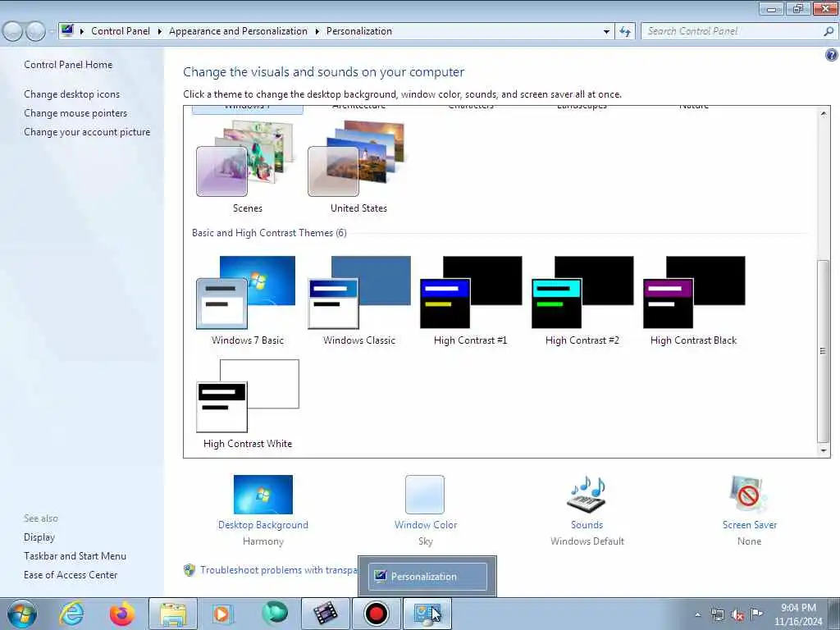Click the network tray icon
The width and height of the screenshot is (840, 630).
pos(717,614)
